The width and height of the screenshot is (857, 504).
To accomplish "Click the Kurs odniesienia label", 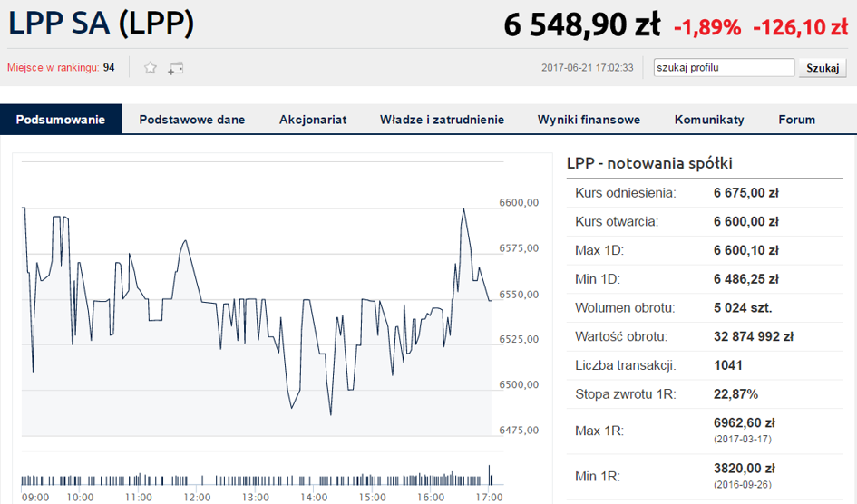I will coord(625,193).
